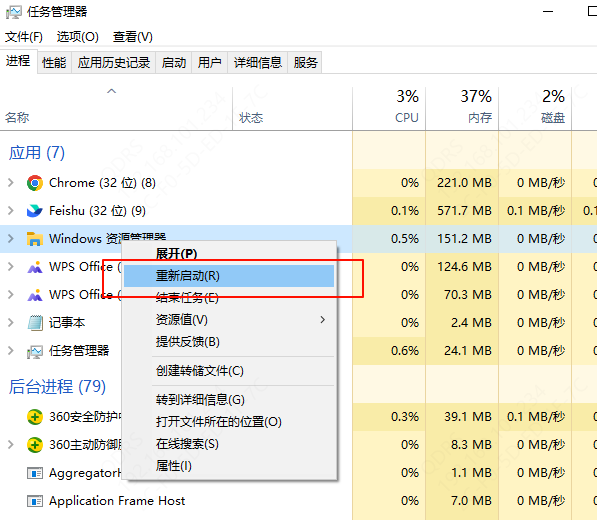Click the Task Manager title bar icon
599x520 pixels.
point(14,12)
